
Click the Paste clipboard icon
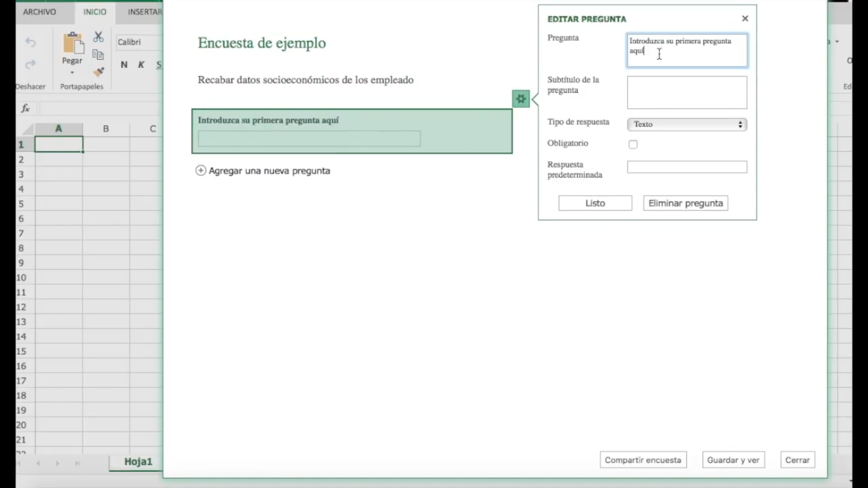click(73, 43)
